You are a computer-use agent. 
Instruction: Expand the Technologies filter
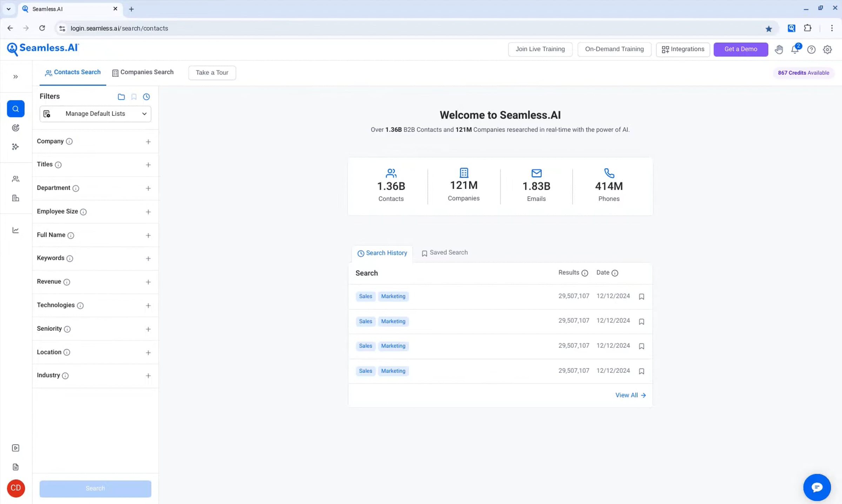(148, 305)
